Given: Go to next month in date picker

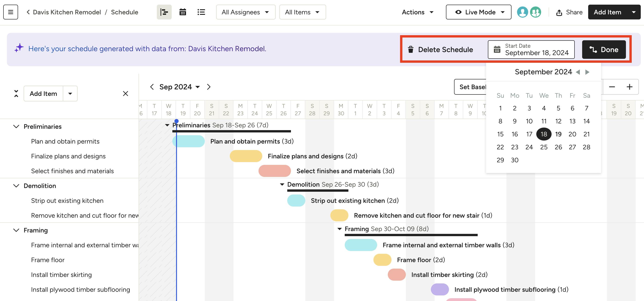Looking at the screenshot, I should pyautogui.click(x=587, y=72).
